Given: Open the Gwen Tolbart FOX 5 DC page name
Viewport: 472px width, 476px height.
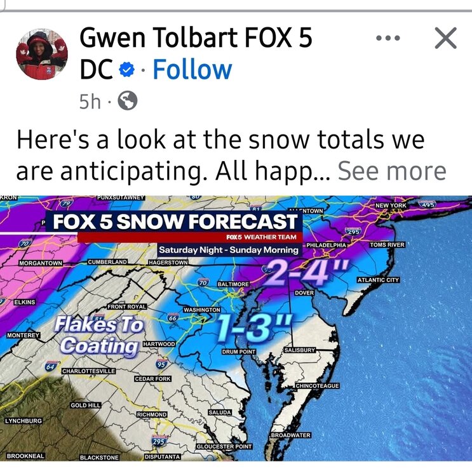Looking at the screenshot, I should pyautogui.click(x=195, y=38).
